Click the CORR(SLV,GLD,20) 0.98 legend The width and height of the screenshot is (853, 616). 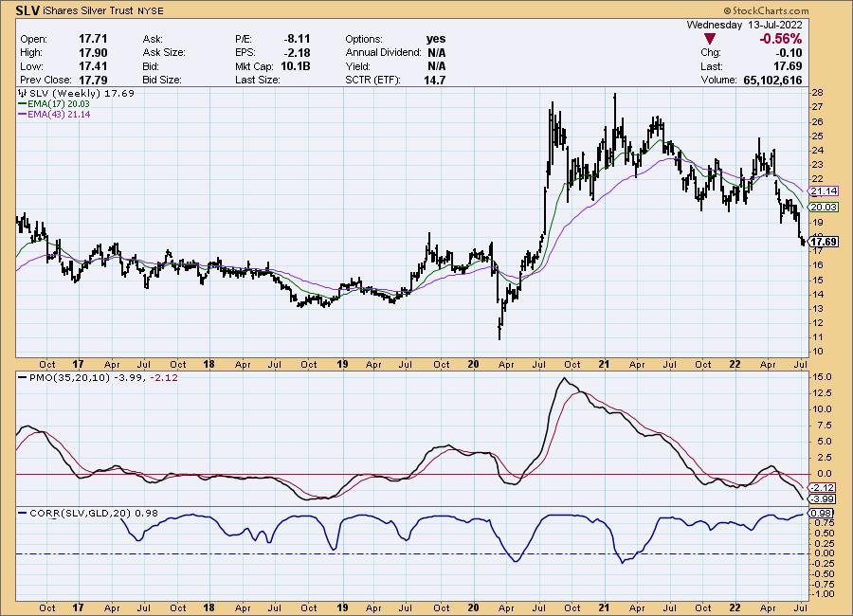tap(89, 513)
